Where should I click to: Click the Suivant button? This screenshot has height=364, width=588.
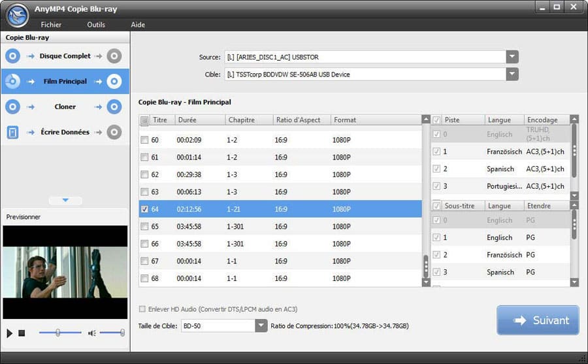pos(537,320)
